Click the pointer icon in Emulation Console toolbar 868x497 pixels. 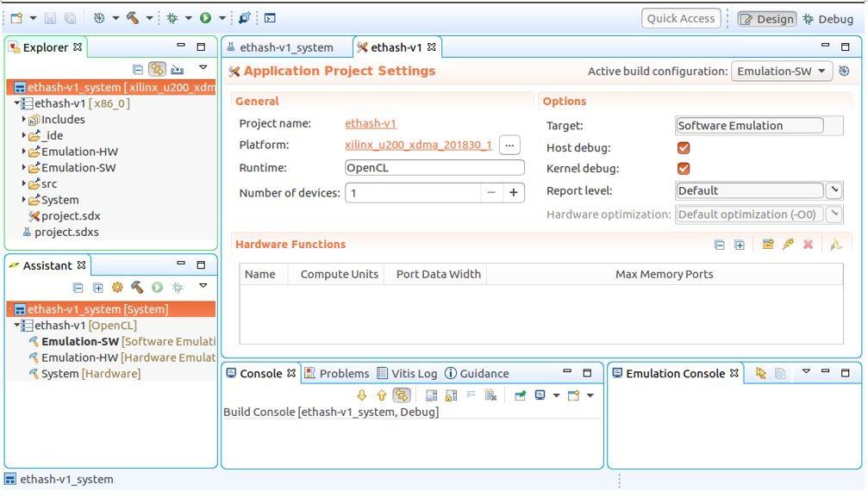(760, 374)
